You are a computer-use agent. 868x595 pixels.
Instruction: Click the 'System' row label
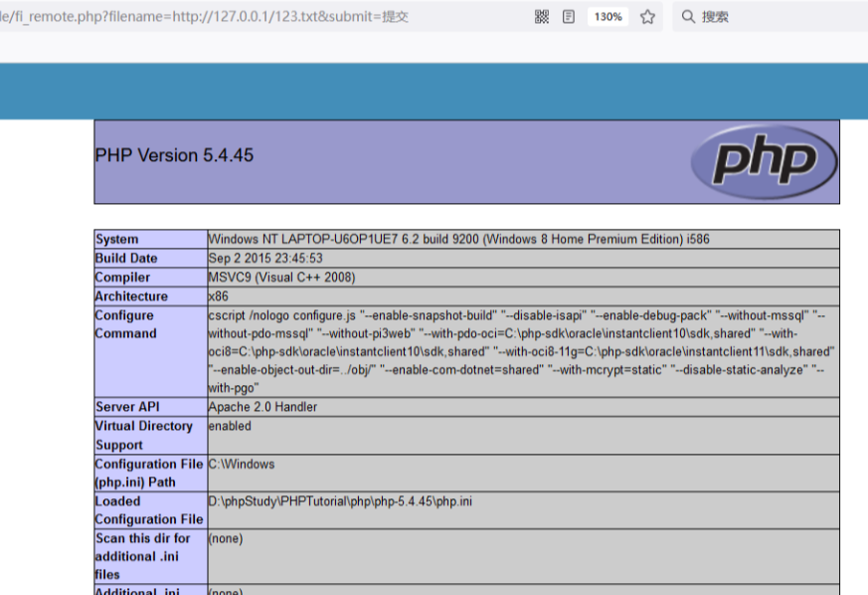click(116, 240)
